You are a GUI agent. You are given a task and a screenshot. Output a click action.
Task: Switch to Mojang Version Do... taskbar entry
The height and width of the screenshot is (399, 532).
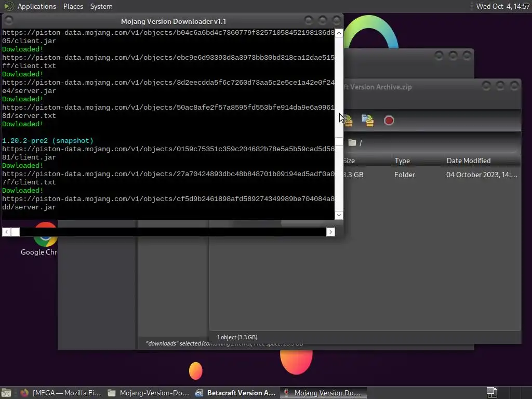[323, 393]
